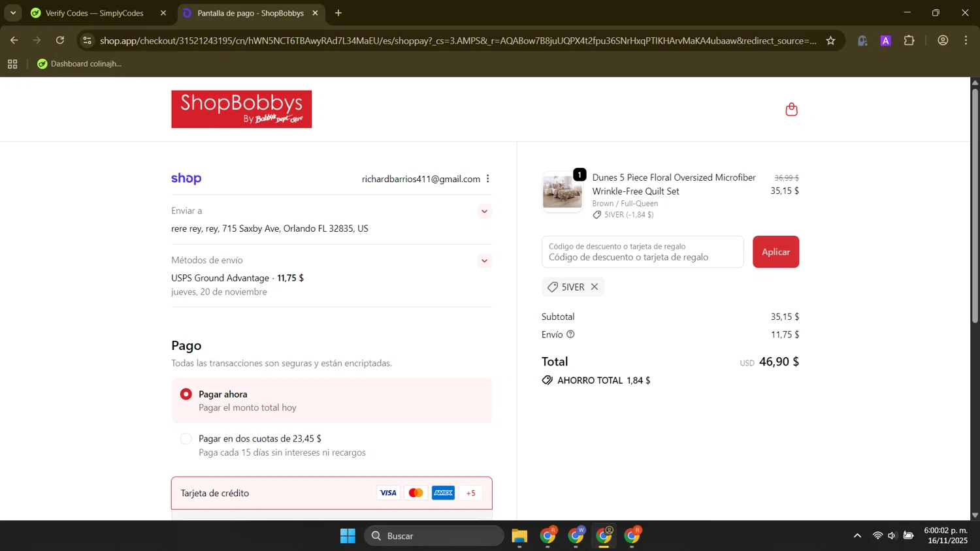Click the Visa card icon

click(388, 493)
